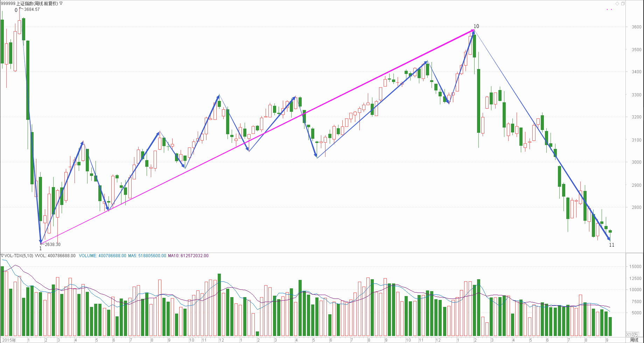
Task: Select wave marker 10 at second peak
Action: (x=476, y=26)
